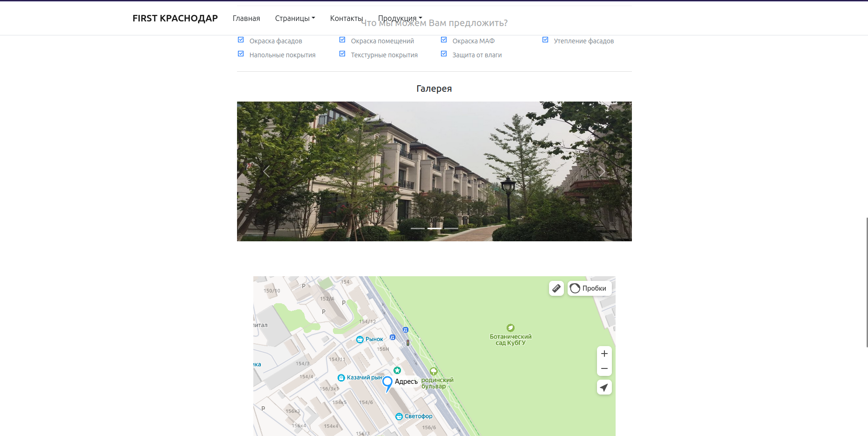Click the page vertical scrollbar
The width and height of the screenshot is (868, 436).
pyautogui.click(x=867, y=282)
